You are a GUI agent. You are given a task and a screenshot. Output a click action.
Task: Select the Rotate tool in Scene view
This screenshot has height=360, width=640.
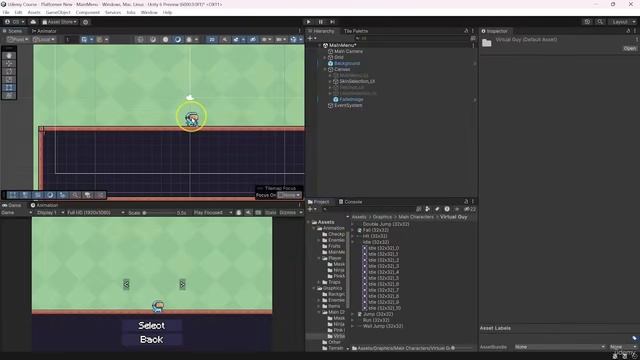coord(9,71)
